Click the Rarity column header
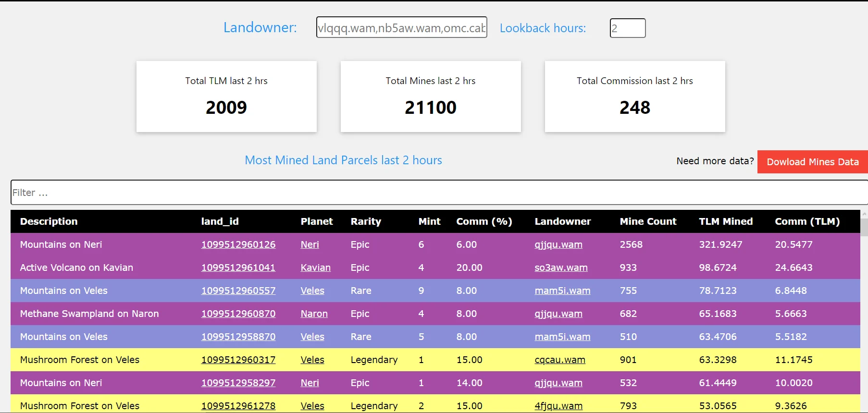Screen dimensions: 868x413 click(x=366, y=221)
